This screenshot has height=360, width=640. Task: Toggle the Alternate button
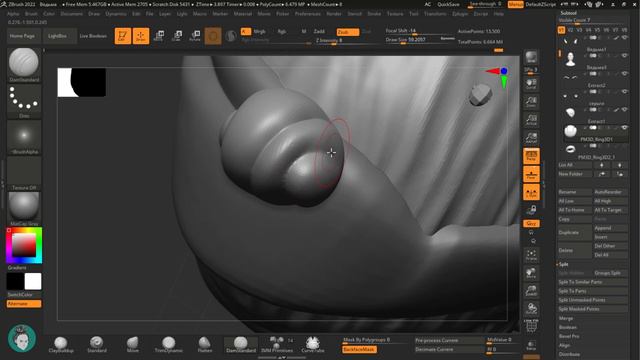24,304
